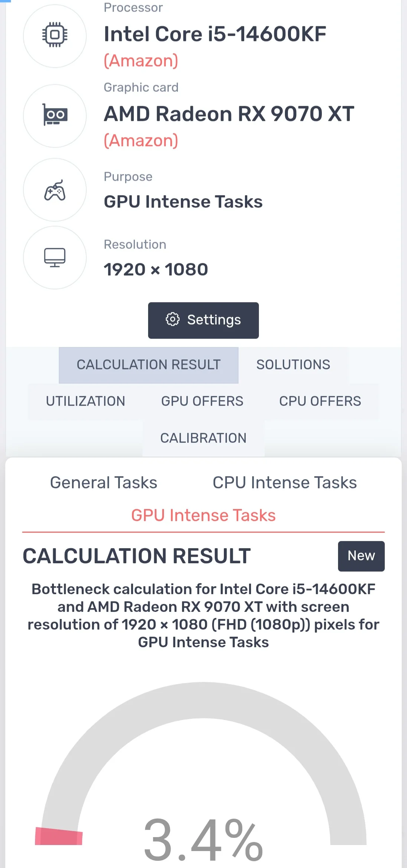Screen dimensions: 407x868
Task: Open Amazon link under Intel Core i5-14600KF
Action: click(141, 61)
